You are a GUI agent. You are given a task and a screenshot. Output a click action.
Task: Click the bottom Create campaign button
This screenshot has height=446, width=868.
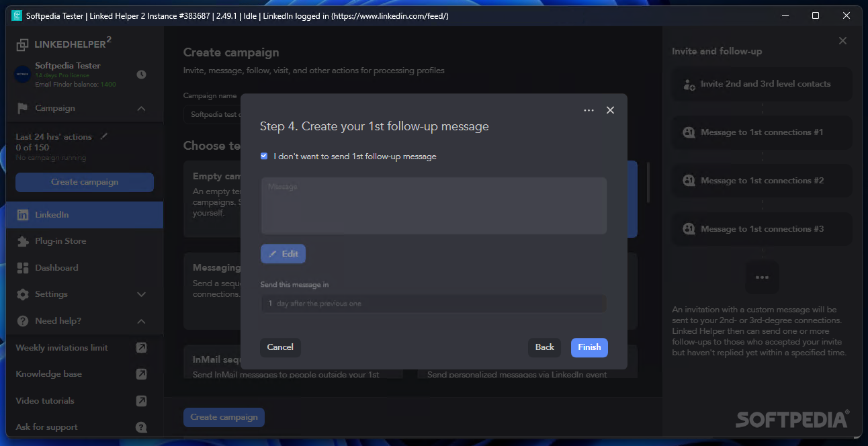tap(224, 417)
